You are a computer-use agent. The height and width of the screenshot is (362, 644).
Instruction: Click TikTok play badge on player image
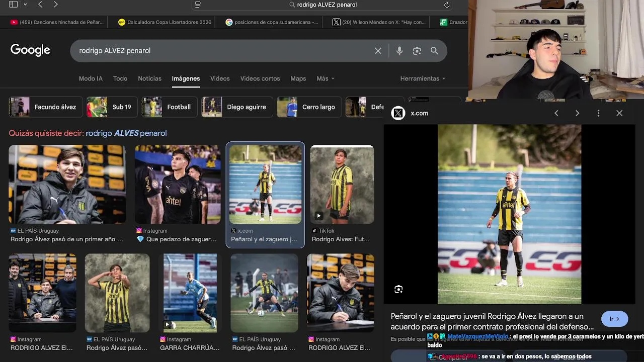[x=318, y=216]
